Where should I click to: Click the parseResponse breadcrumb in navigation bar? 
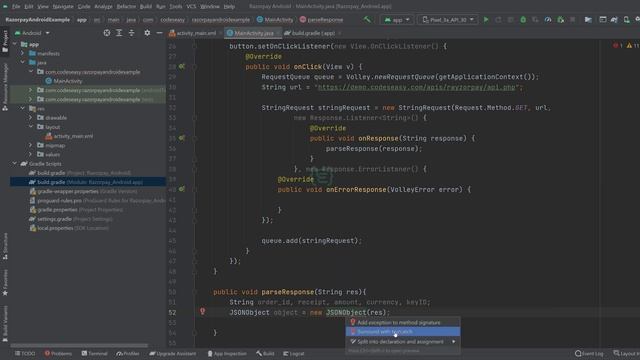(321, 20)
